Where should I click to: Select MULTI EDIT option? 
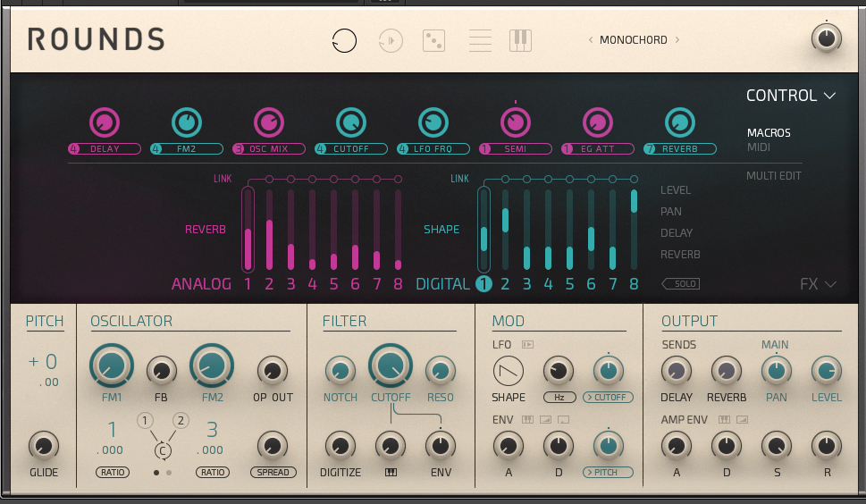pos(773,176)
